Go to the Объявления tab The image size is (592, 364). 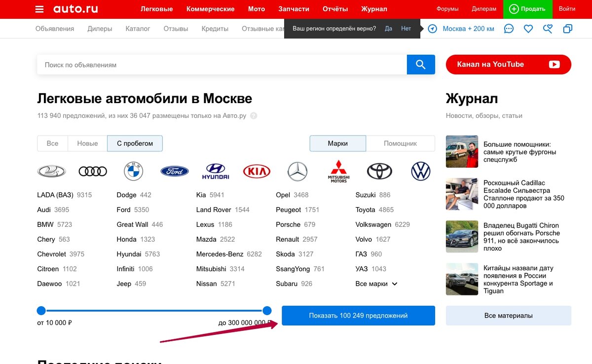pyautogui.click(x=55, y=29)
